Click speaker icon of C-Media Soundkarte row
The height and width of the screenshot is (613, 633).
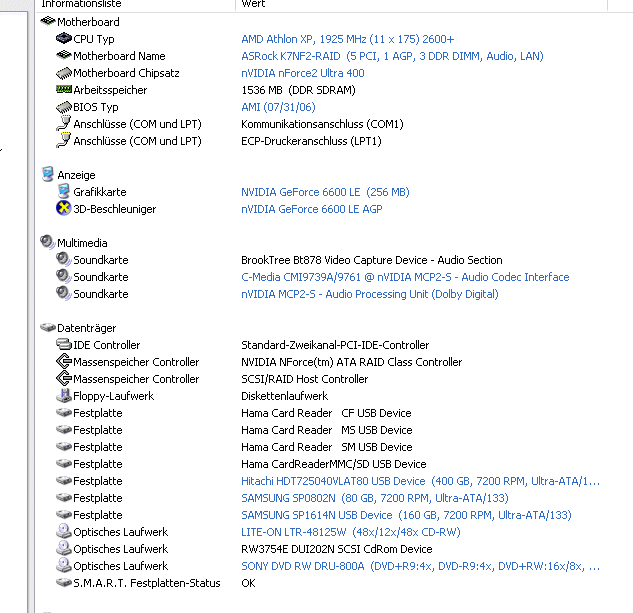click(x=64, y=276)
